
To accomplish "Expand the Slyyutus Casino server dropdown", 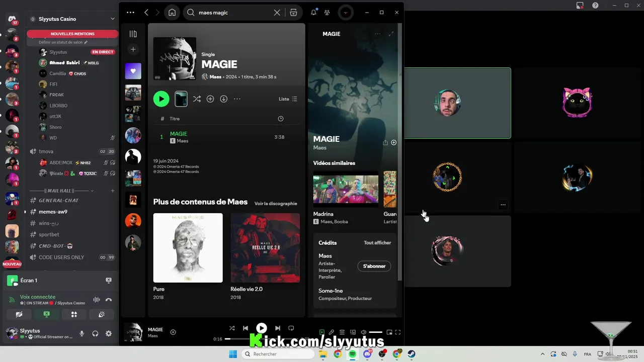I will [x=113, y=19].
